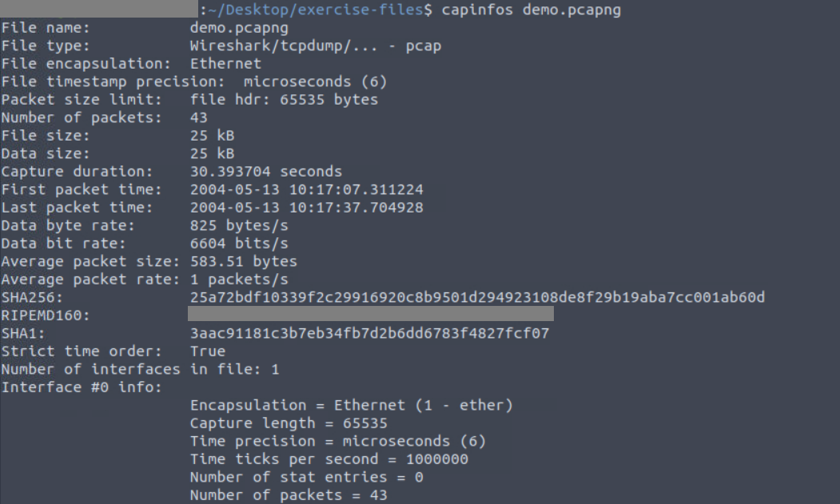Click the Desktop/exercise-files path in prompt
The height and width of the screenshot is (504, 840).
(320, 10)
